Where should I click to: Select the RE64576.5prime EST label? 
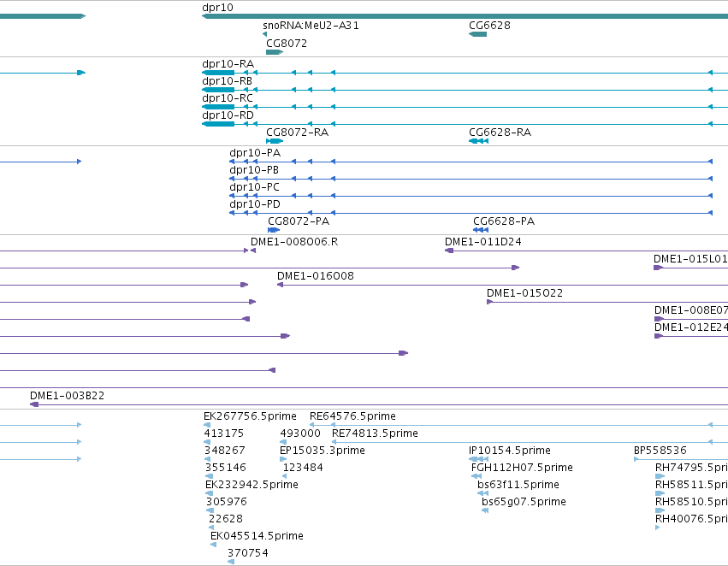pyautogui.click(x=352, y=416)
